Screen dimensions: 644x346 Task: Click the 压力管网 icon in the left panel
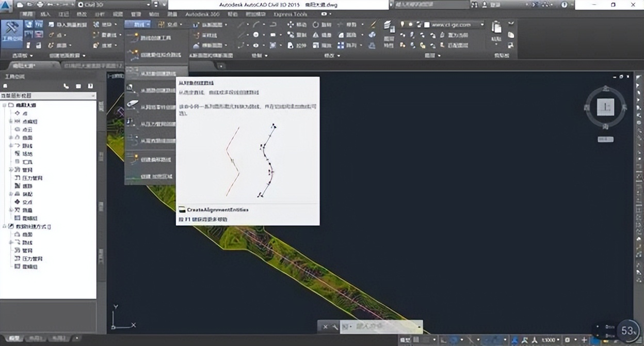pyautogui.click(x=17, y=178)
